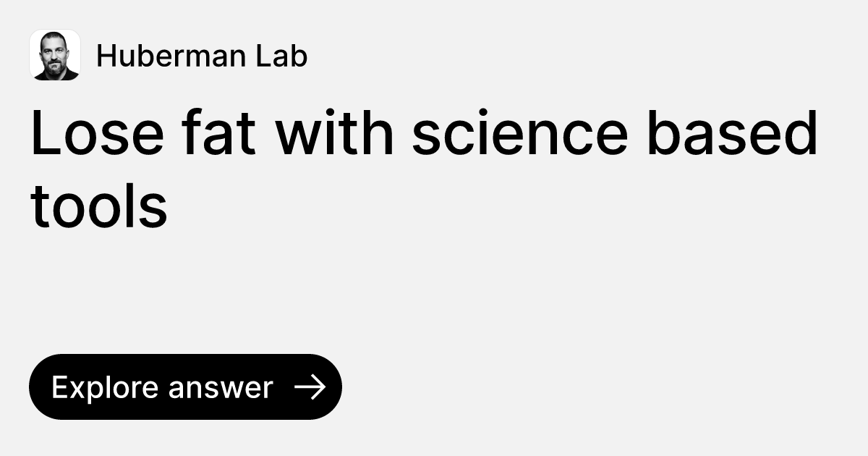Viewport: 868px width, 456px height.
Task: Open the Huberman Lab profile picture thumbnail
Action: tap(56, 55)
